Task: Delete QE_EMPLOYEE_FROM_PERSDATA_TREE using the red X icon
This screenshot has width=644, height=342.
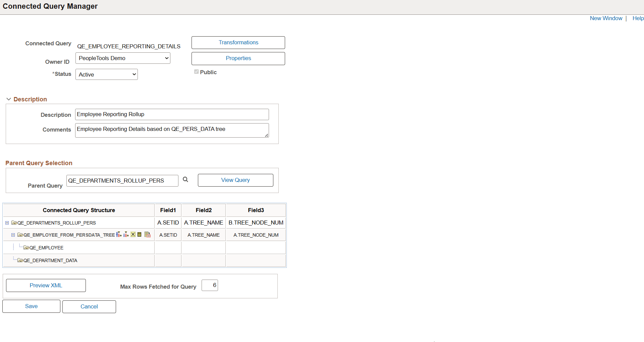Action: 133,234
